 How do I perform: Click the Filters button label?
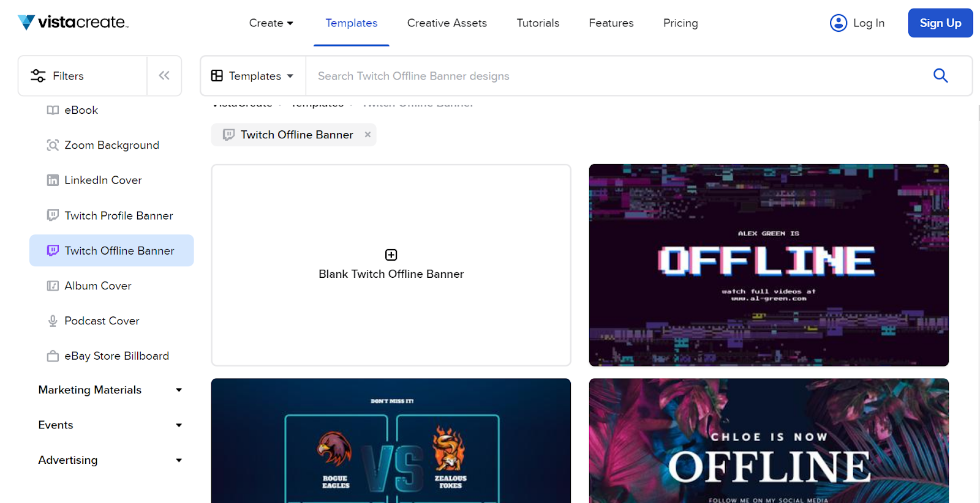pos(68,76)
